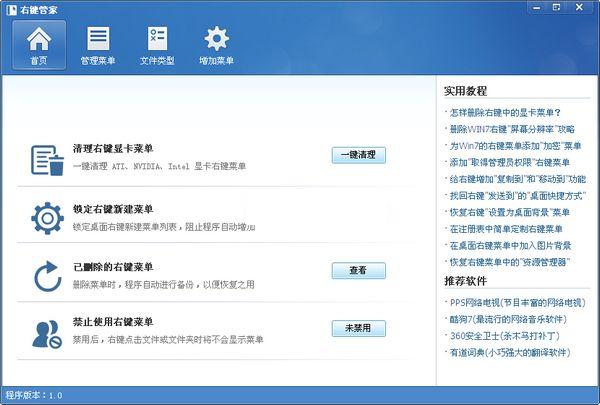Open the 怎样删除右键中的显卡菜单 tutorial link
This screenshot has height=405, width=600.
click(505, 113)
